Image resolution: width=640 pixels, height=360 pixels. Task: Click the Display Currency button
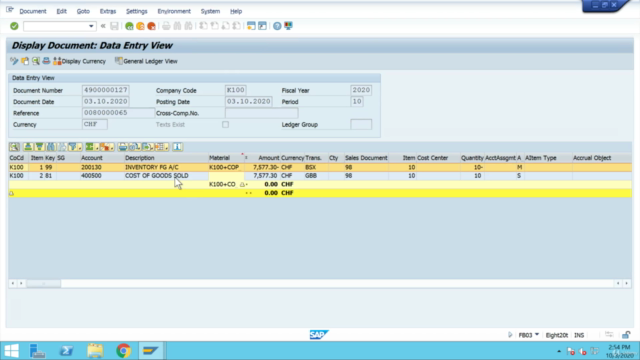pos(80,61)
